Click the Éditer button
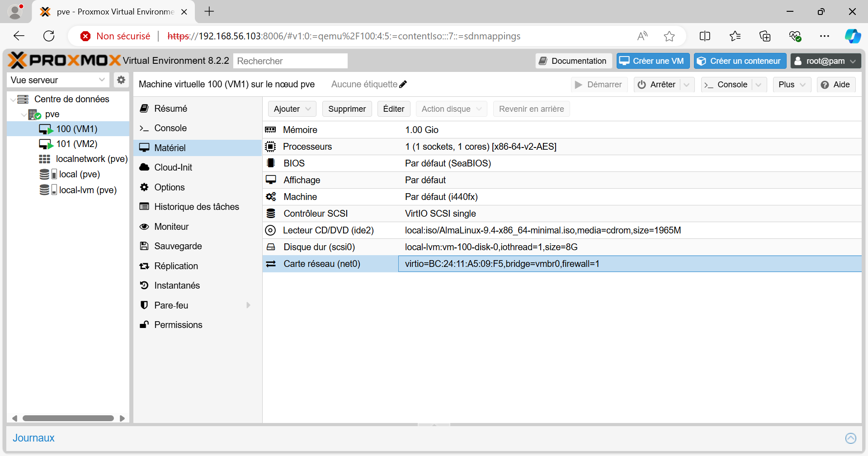This screenshot has width=868, height=456. (394, 109)
